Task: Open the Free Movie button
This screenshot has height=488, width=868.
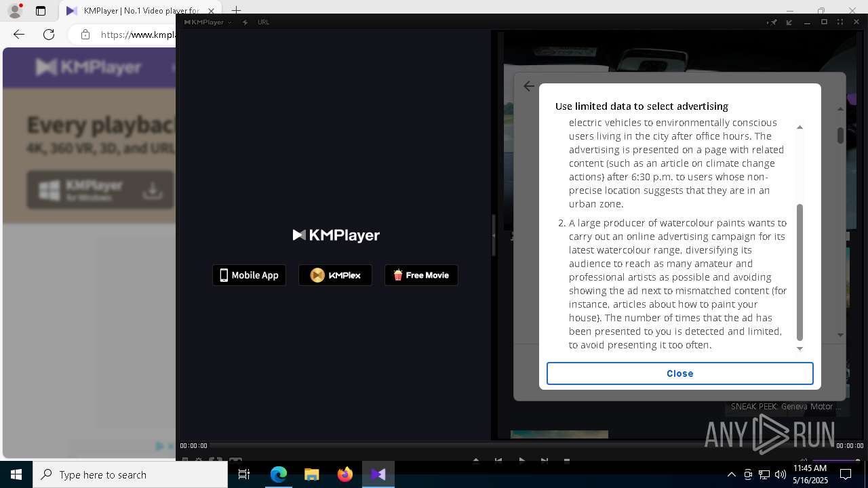Action: pyautogui.click(x=421, y=275)
